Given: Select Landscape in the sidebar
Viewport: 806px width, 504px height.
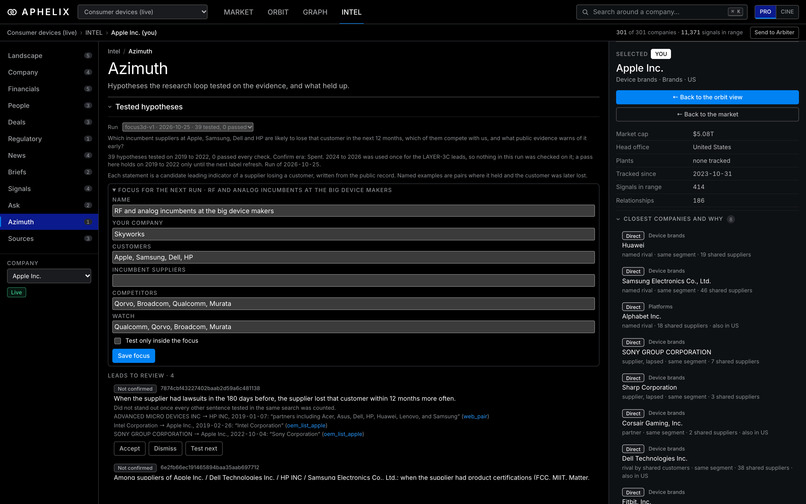Looking at the screenshot, I should pos(49,56).
